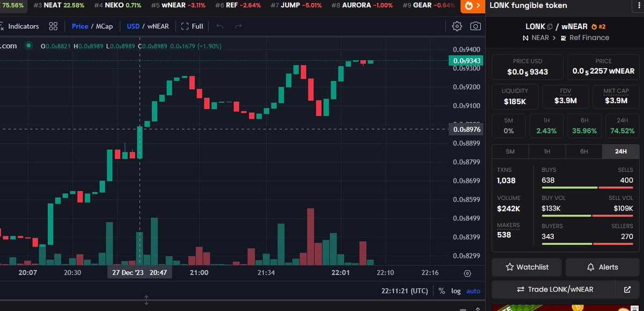Viewport: 644px width, 311px height.
Task: Open trade in external window icon
Action: 627,289
